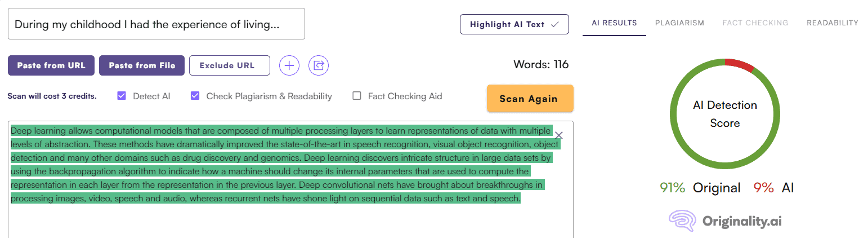Click the scan title input field
868x238 pixels.
pyautogui.click(x=156, y=24)
